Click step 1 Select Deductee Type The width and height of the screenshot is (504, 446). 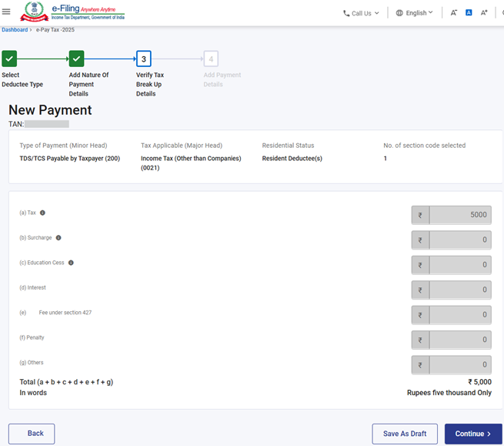[9, 59]
